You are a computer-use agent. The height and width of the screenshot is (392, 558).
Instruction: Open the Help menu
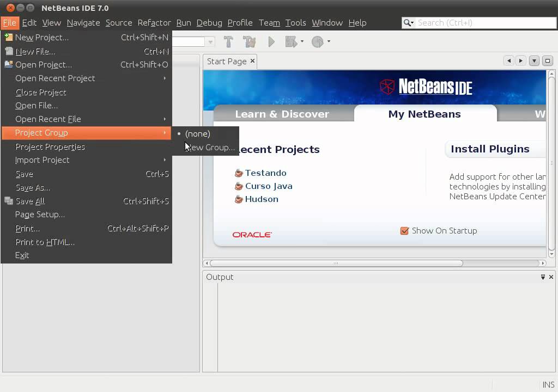click(x=357, y=23)
